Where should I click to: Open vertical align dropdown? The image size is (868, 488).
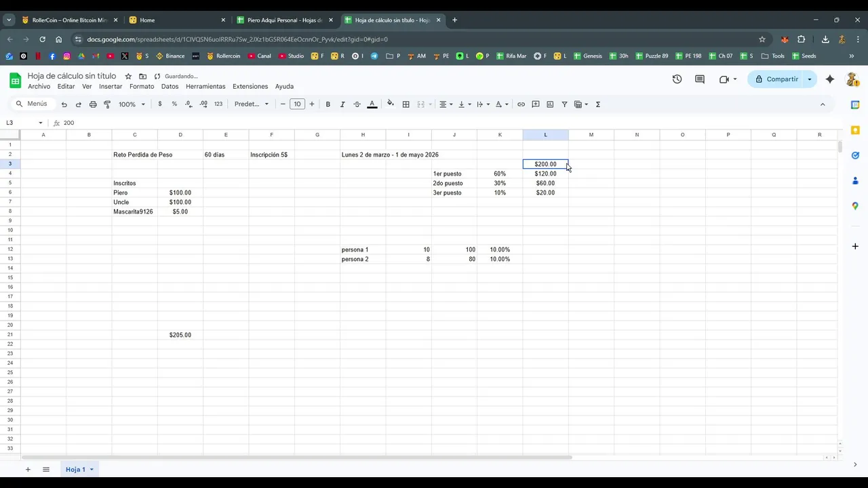[465, 104]
